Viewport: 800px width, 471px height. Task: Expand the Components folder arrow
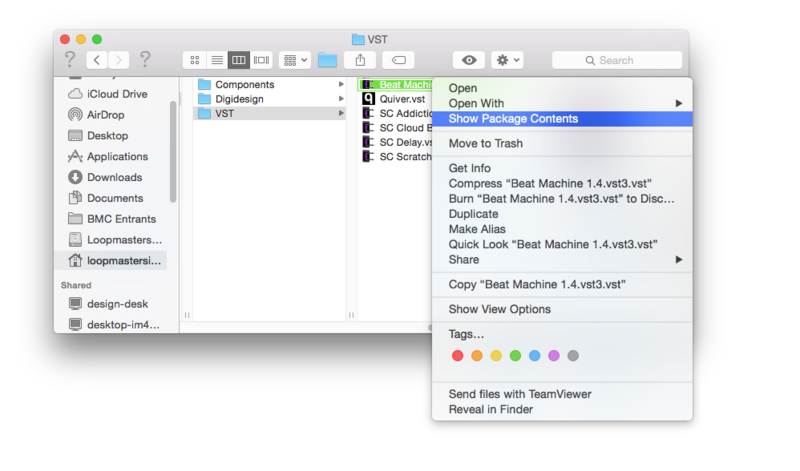point(341,84)
